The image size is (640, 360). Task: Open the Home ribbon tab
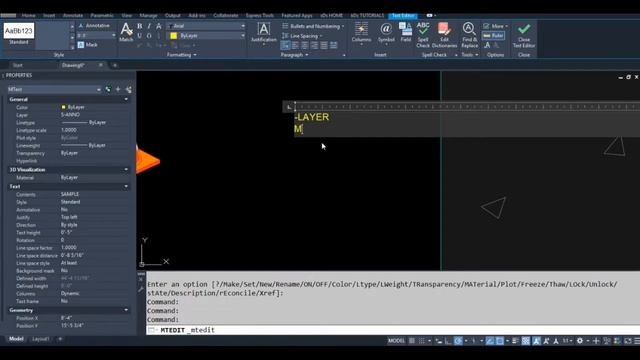click(29, 16)
